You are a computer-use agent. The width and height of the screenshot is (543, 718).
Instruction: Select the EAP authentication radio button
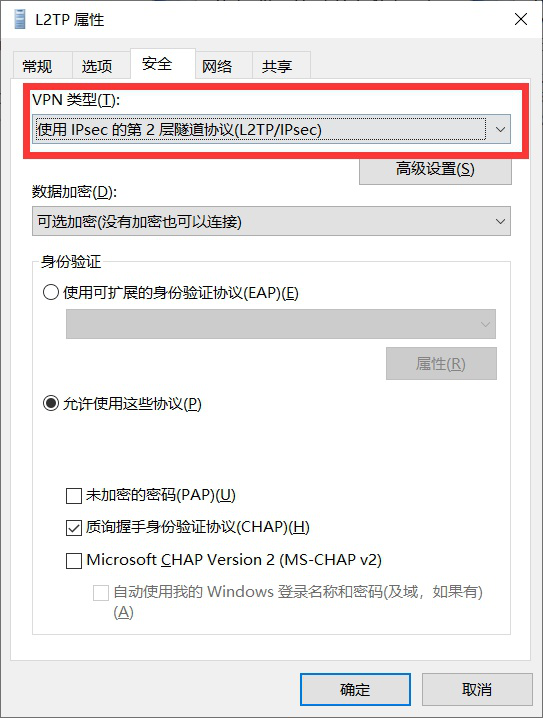click(50, 292)
